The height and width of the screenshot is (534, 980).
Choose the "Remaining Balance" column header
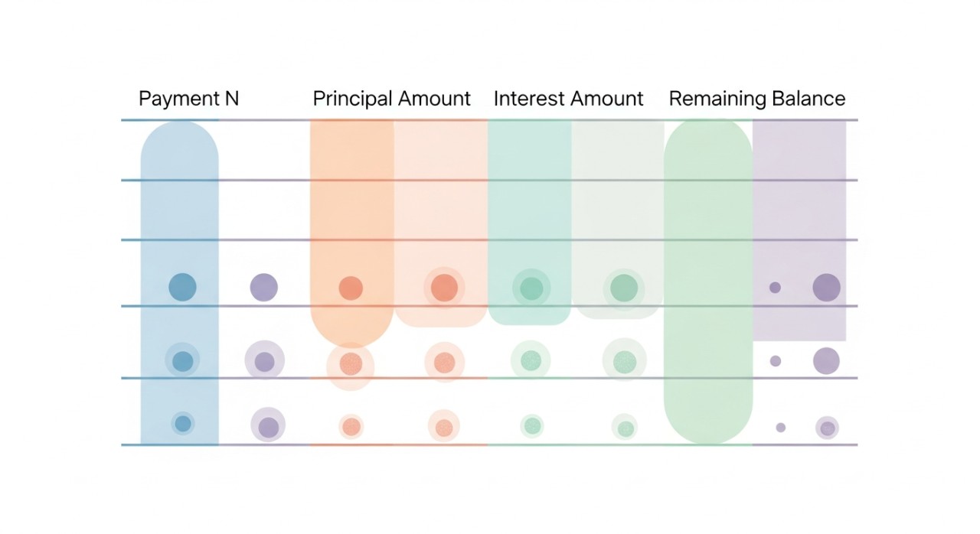tap(756, 99)
